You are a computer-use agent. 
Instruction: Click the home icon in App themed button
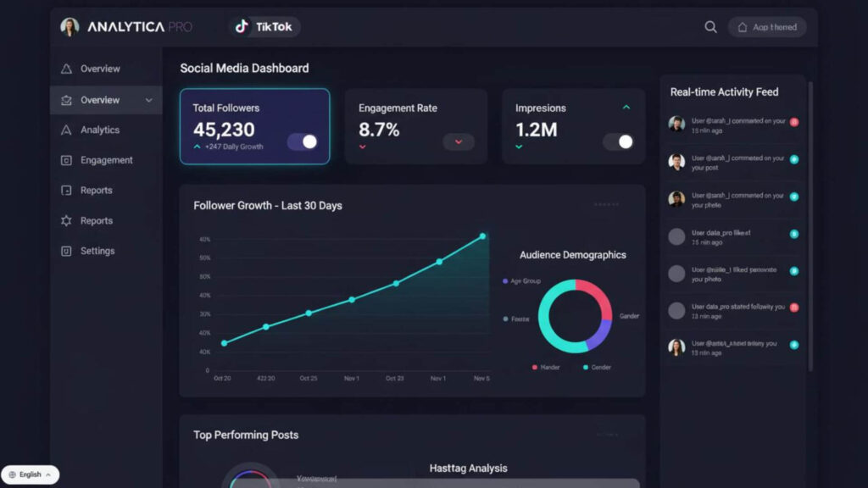(743, 27)
